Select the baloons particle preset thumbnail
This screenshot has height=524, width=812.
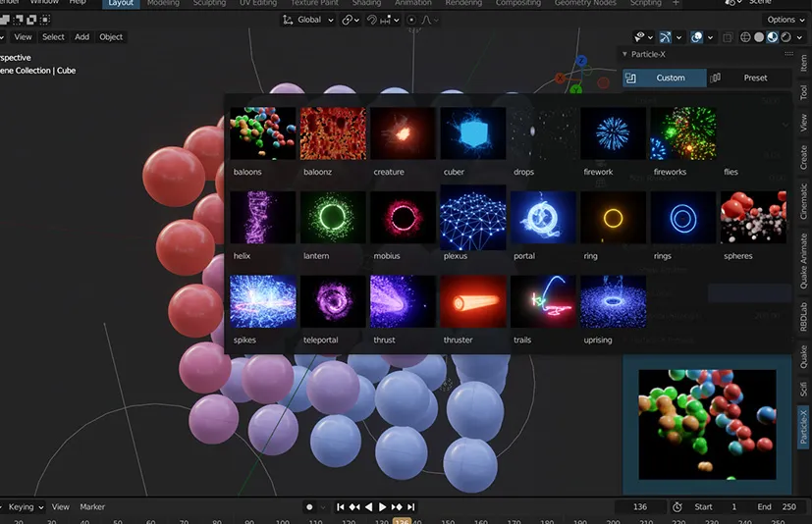click(262, 133)
